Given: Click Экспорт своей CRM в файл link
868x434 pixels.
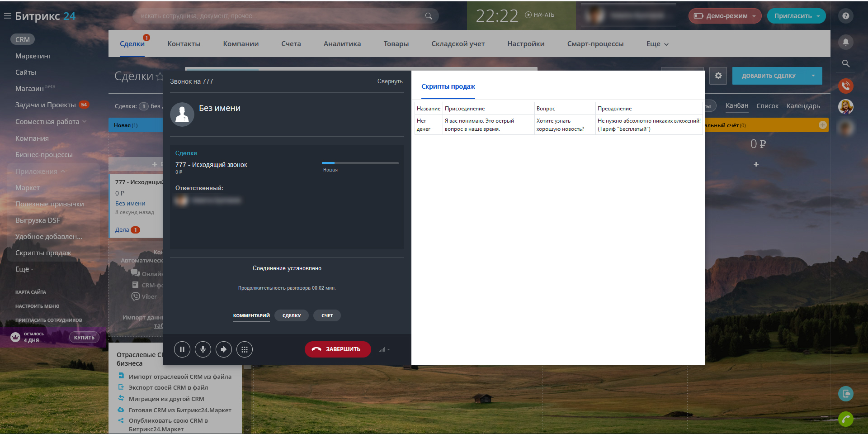Looking at the screenshot, I should click(x=168, y=387).
